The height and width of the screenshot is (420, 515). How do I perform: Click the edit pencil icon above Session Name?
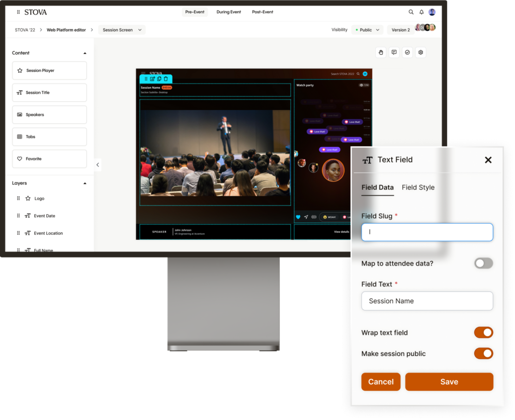click(152, 78)
